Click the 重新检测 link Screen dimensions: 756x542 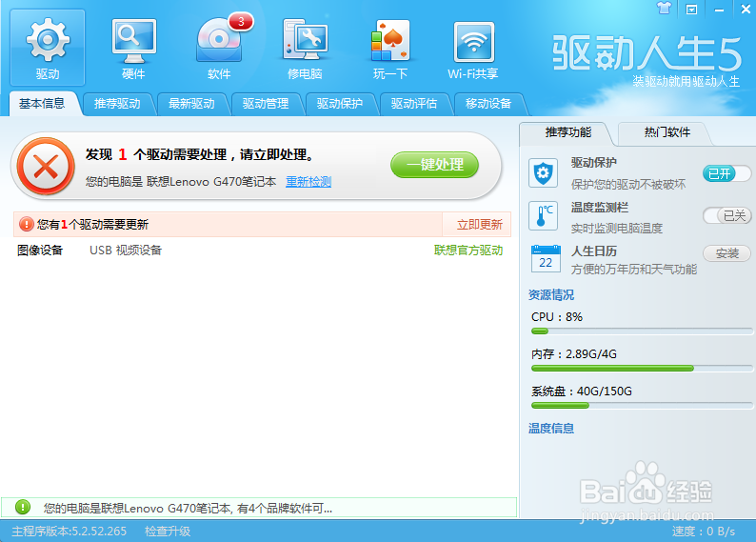tap(308, 182)
